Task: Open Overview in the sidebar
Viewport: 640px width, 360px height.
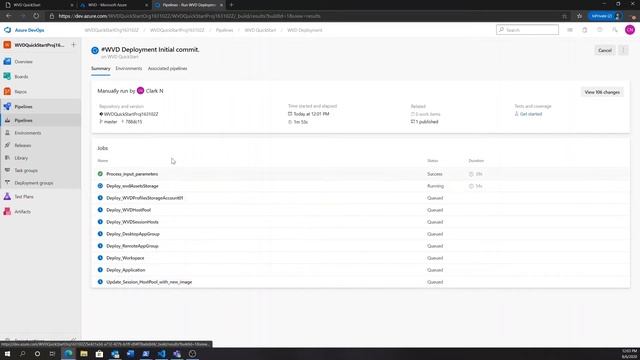Action: (23, 62)
